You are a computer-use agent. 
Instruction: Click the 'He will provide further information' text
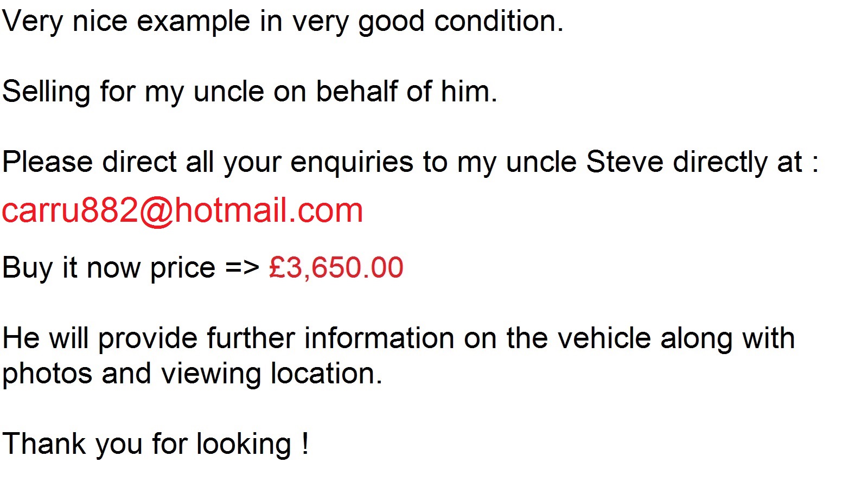click(228, 339)
